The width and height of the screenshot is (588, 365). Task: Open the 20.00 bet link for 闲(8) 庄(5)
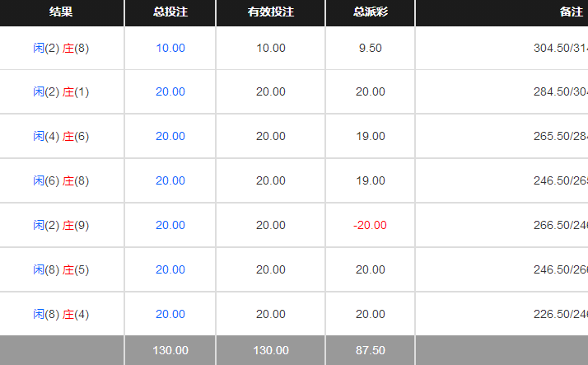click(170, 269)
